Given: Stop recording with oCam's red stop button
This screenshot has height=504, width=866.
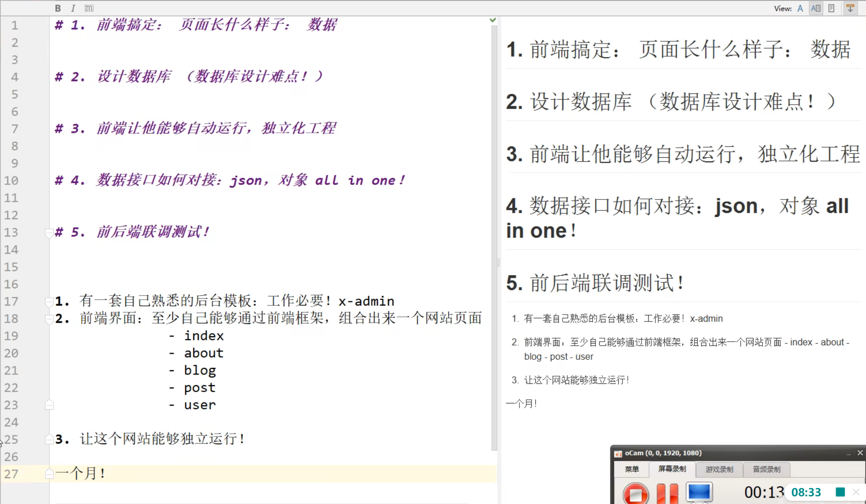Looking at the screenshot, I should [635, 494].
